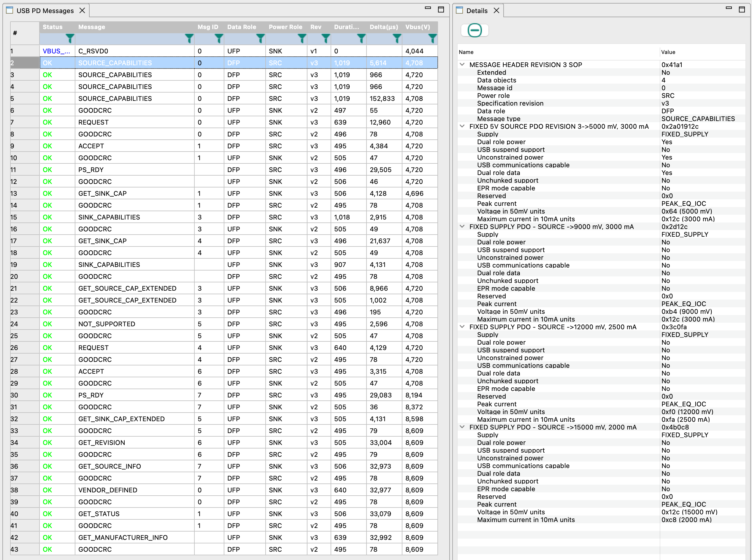Collapse the 15000 mV fixed supply PDO

click(462, 427)
